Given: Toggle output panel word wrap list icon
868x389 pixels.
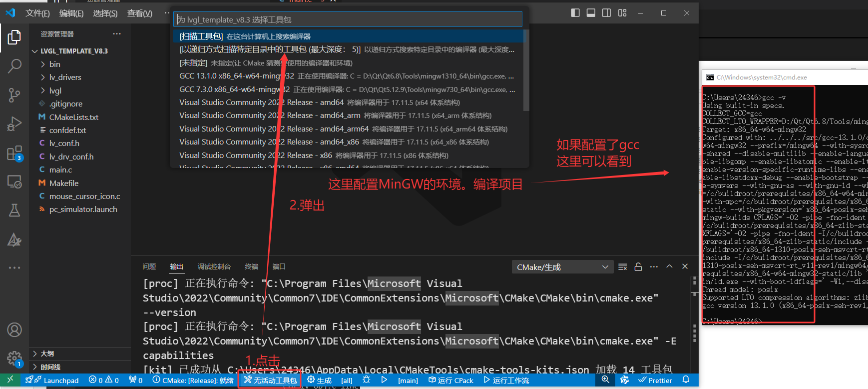Looking at the screenshot, I should (622, 267).
